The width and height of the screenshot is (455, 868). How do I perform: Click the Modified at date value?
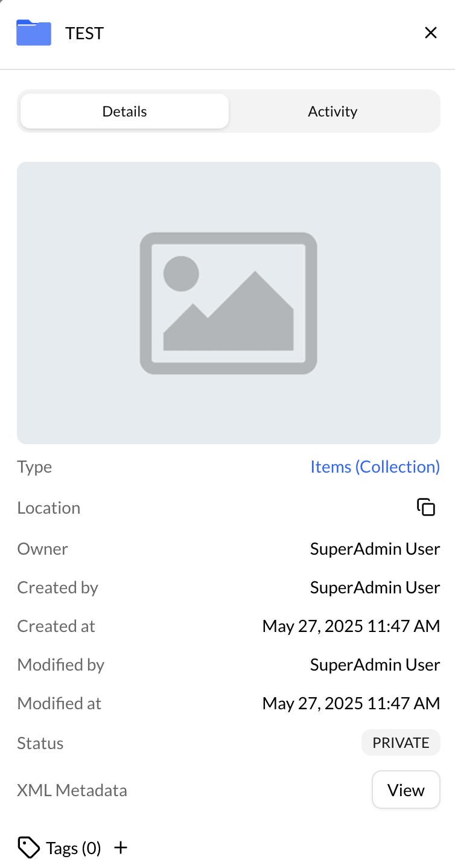(x=351, y=703)
